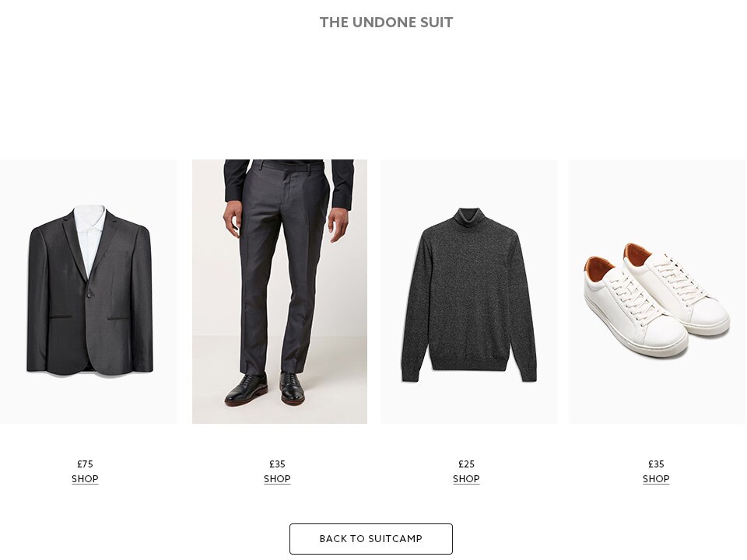Viewport: 747px width, 560px height.
Task: Follow the SHOP link under the trousers
Action: tap(277, 478)
